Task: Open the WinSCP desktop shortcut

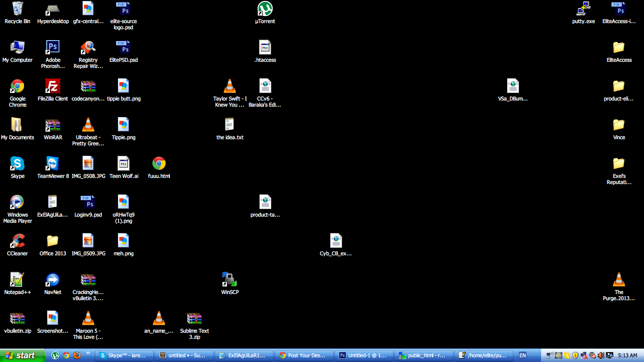Action: pos(230,280)
